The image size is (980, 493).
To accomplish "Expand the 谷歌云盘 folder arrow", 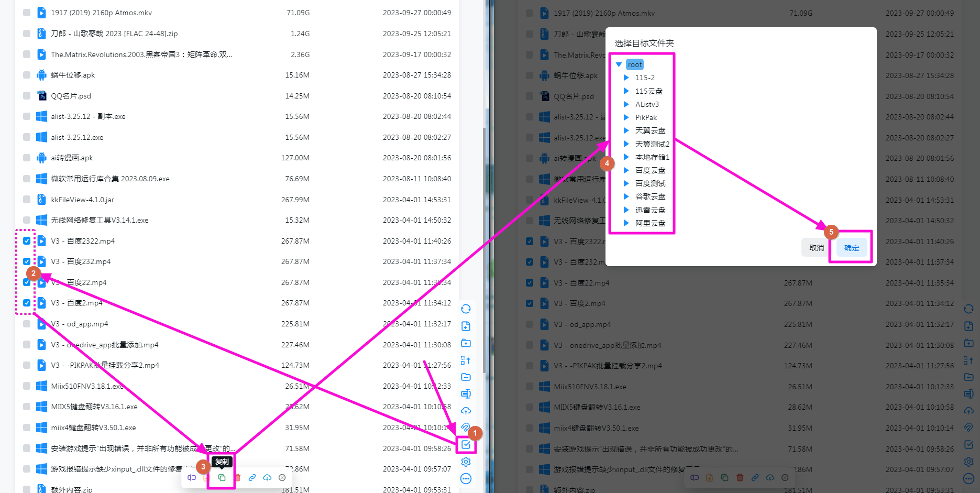I will (626, 196).
